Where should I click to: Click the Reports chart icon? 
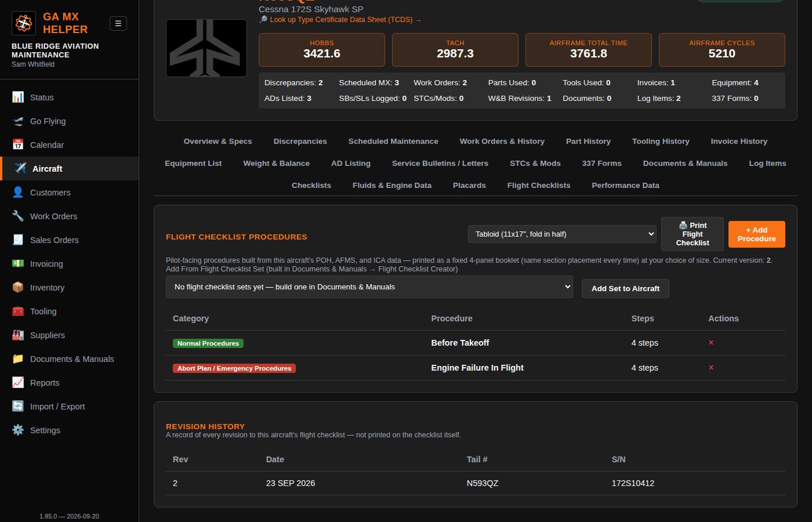click(x=18, y=383)
